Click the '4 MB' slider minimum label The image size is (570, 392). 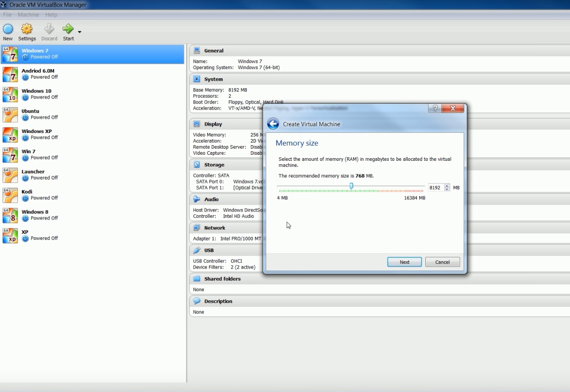(x=282, y=198)
